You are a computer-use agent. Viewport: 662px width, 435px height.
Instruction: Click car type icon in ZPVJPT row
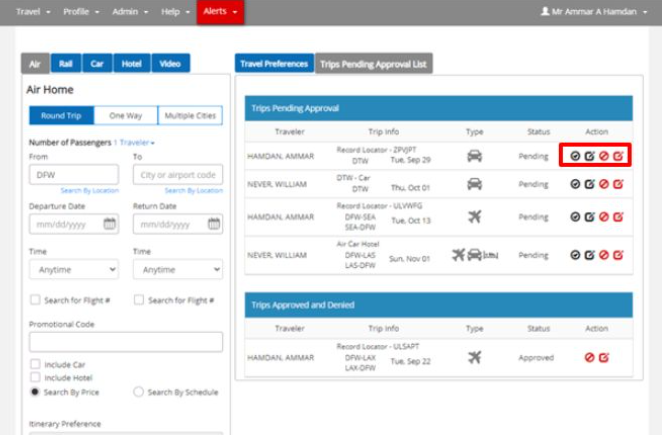point(475,156)
